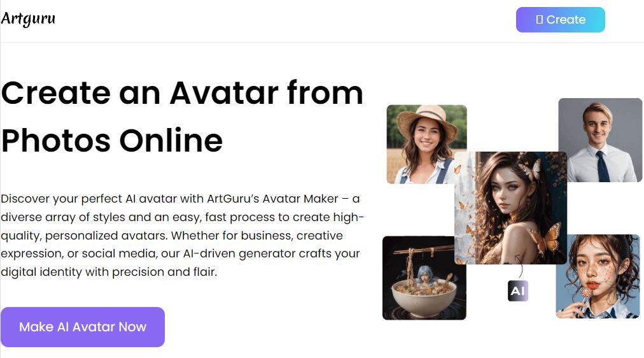Click the Create an Avatar from Photos heading

pyautogui.click(x=182, y=117)
